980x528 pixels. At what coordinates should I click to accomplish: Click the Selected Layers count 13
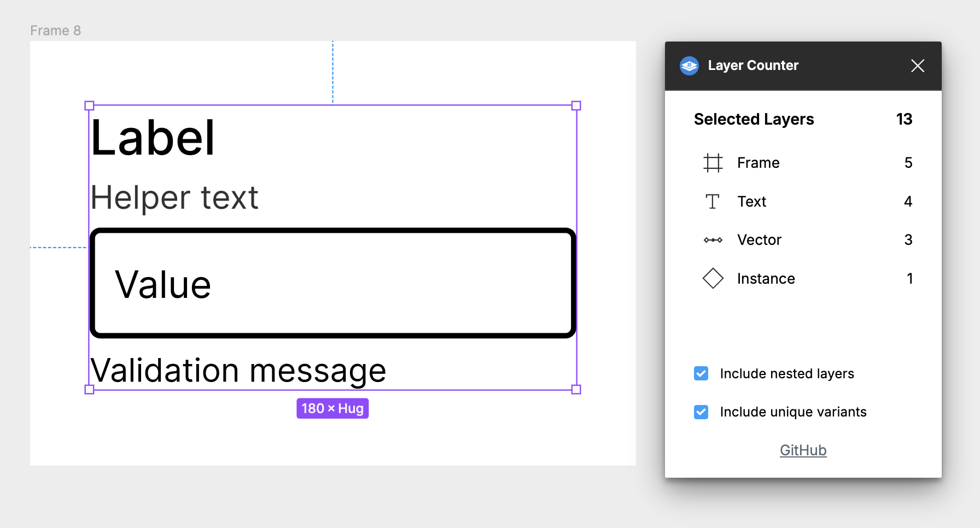(x=905, y=119)
